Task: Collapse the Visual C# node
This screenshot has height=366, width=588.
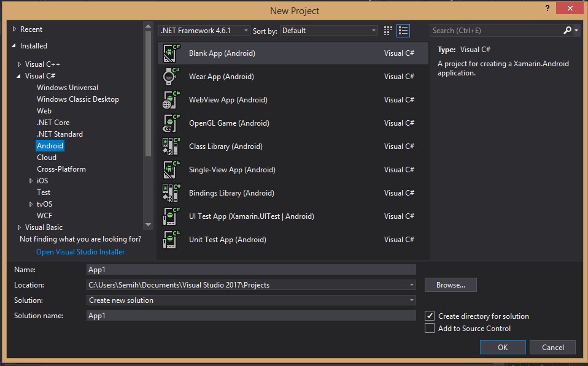Action: coord(19,76)
